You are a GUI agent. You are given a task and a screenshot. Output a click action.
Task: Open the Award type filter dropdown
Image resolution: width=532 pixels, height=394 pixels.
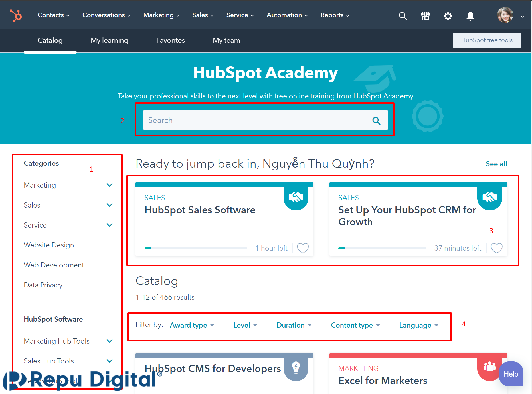(x=192, y=325)
